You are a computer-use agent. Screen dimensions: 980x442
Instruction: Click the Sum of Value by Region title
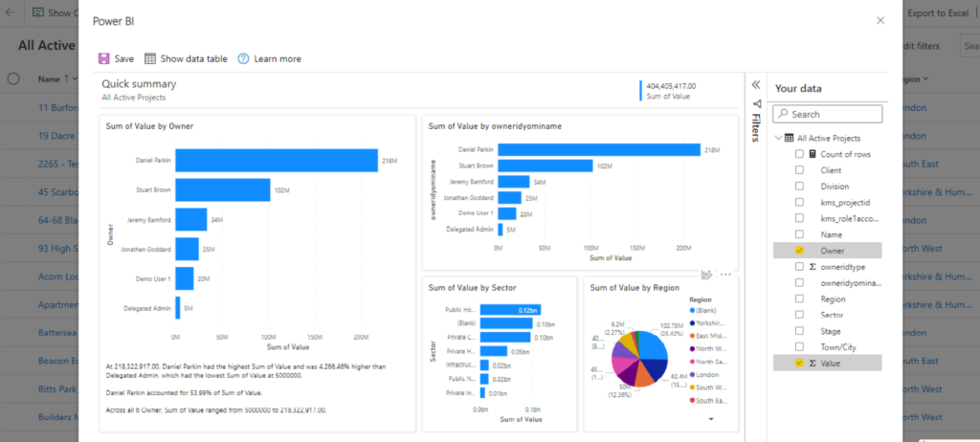point(635,288)
